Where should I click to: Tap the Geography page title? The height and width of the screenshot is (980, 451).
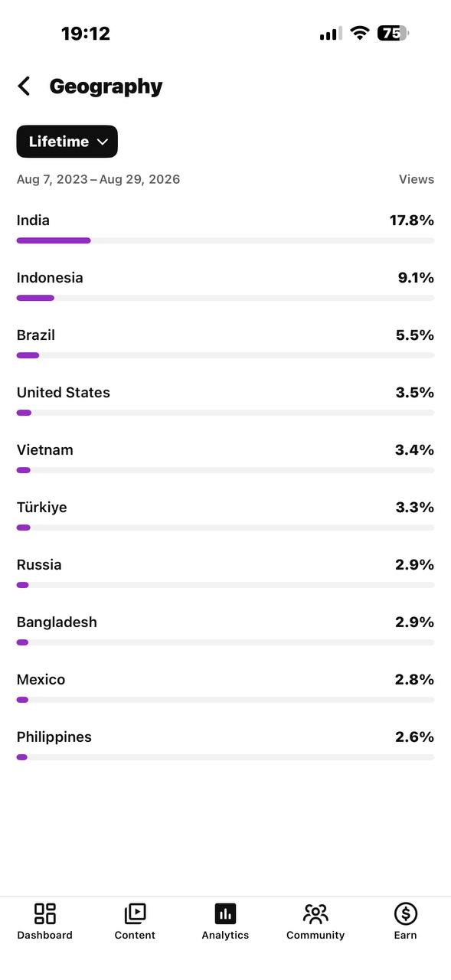point(106,87)
